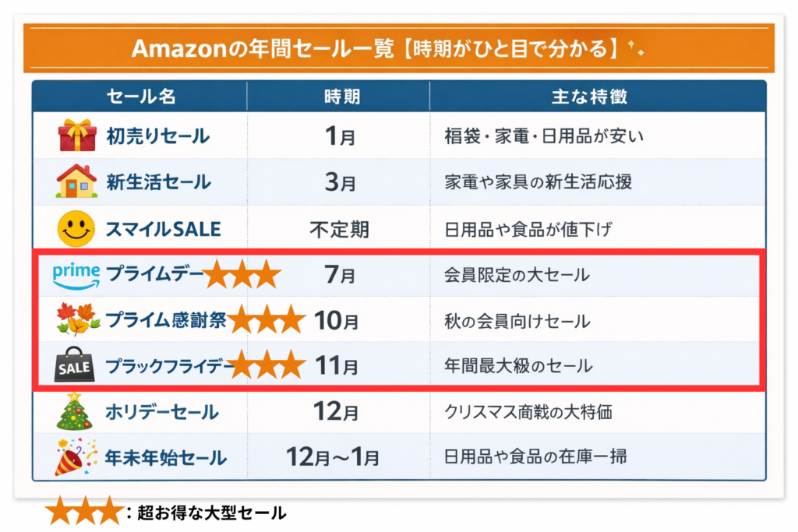Click the prime logo icon
The height and width of the screenshot is (532, 798).
click(x=76, y=273)
